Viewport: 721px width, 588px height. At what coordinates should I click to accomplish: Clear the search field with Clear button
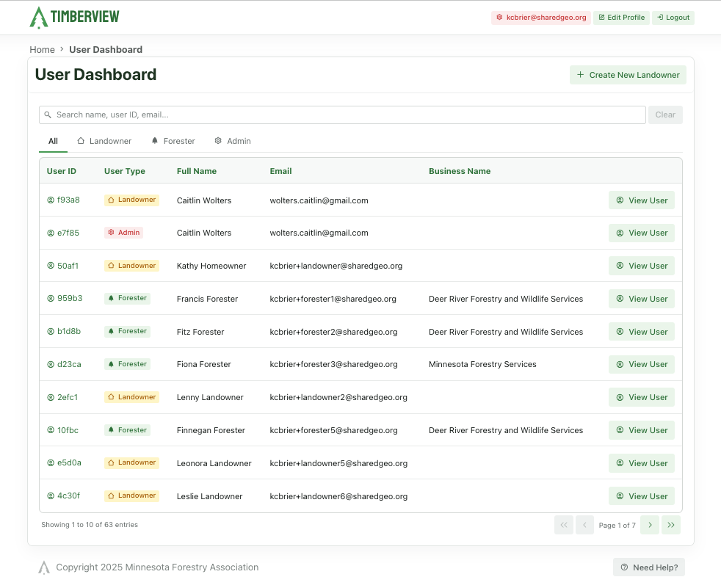pos(665,115)
